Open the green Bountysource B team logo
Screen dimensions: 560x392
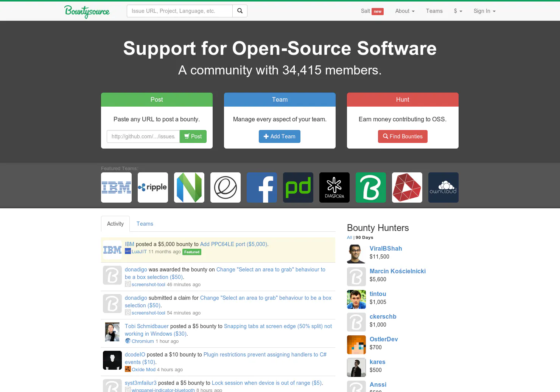point(371,187)
